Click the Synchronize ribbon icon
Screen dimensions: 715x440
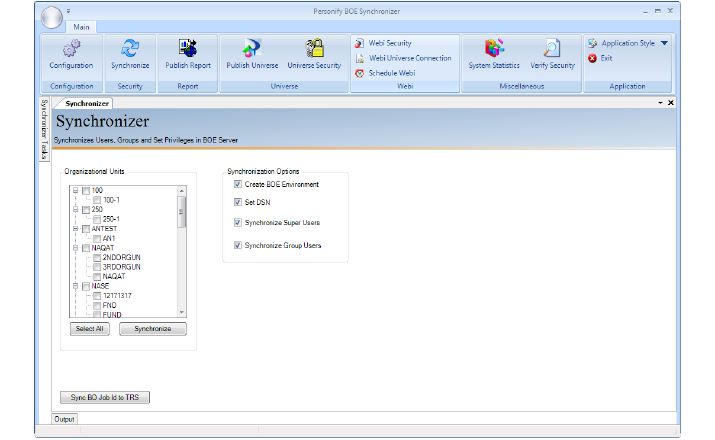(x=130, y=49)
